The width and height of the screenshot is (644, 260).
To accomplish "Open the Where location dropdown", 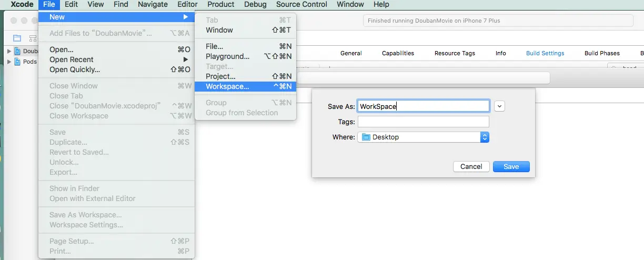I will pyautogui.click(x=424, y=137).
